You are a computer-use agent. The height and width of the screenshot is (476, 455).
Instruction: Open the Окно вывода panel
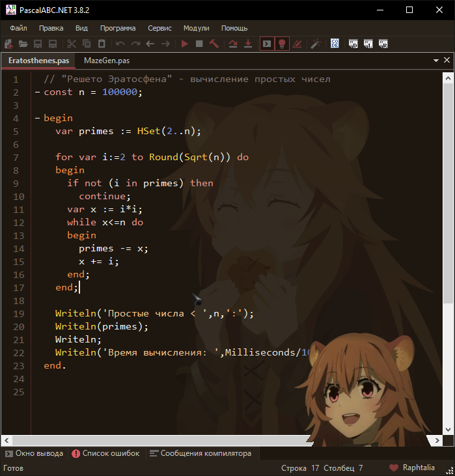34,453
